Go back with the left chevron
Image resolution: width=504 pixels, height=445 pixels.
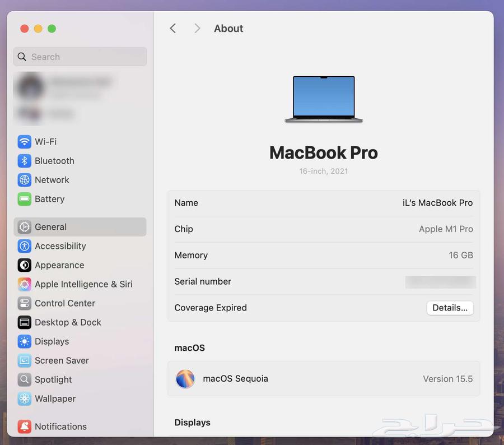pyautogui.click(x=173, y=29)
